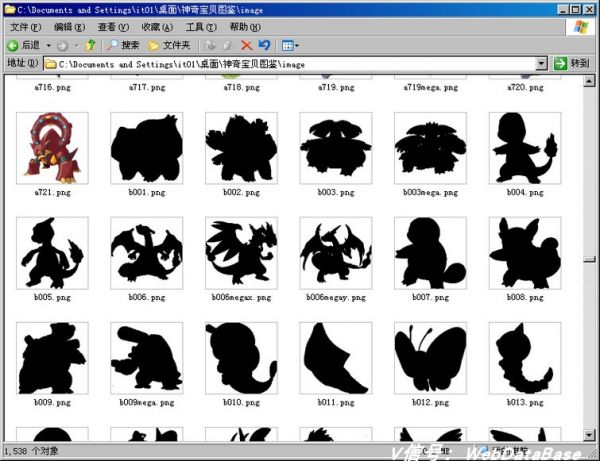Open the Views dropdown arrow
600x461 pixels.
[297, 46]
